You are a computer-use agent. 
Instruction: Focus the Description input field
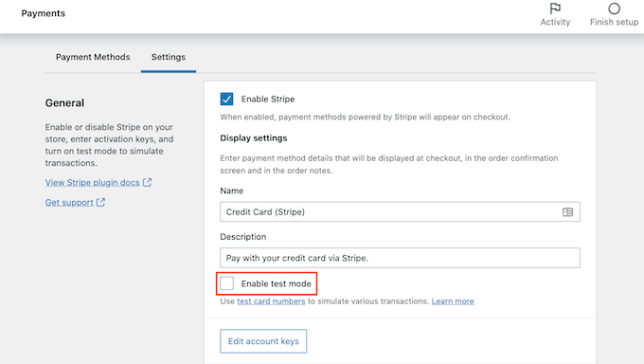click(x=400, y=258)
